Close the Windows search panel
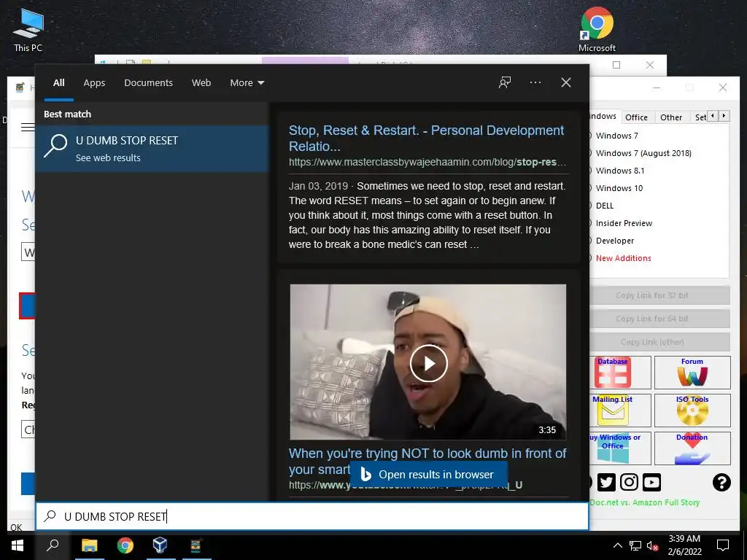Viewport: 747px width, 560px height. 566,82
